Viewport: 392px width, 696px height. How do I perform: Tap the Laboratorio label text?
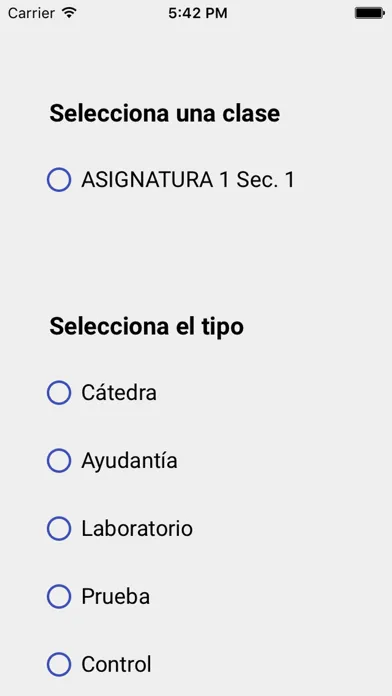137,528
